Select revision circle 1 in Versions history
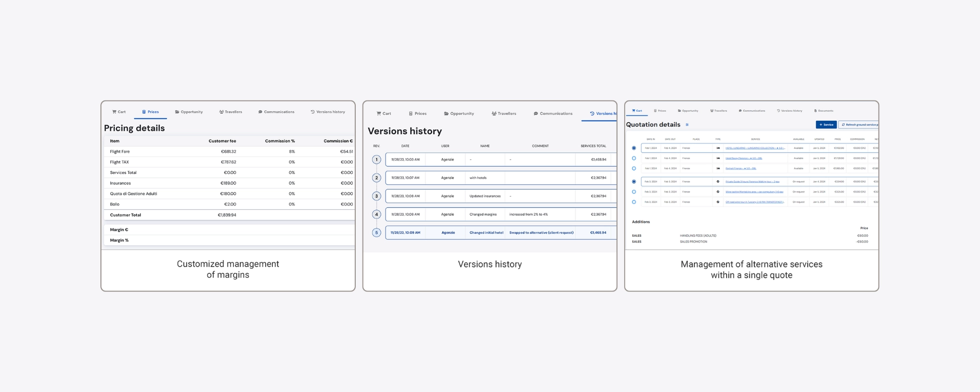This screenshot has height=392, width=980. pos(376,160)
